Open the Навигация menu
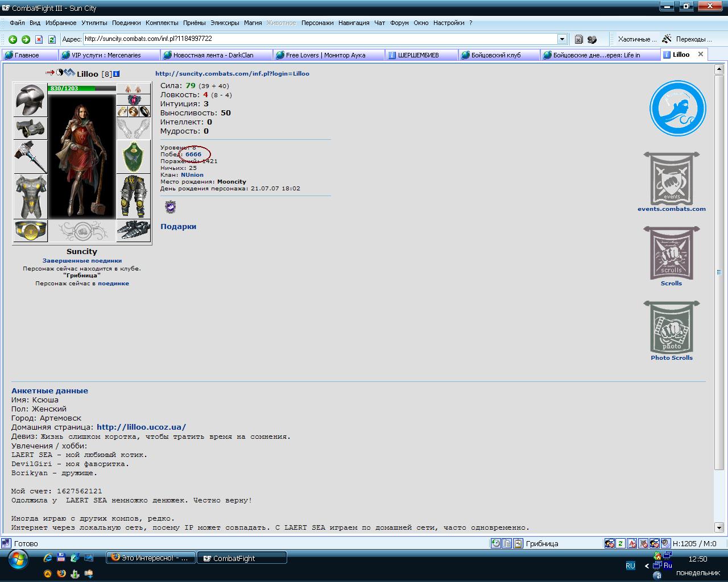The image size is (728, 582). coord(353,23)
